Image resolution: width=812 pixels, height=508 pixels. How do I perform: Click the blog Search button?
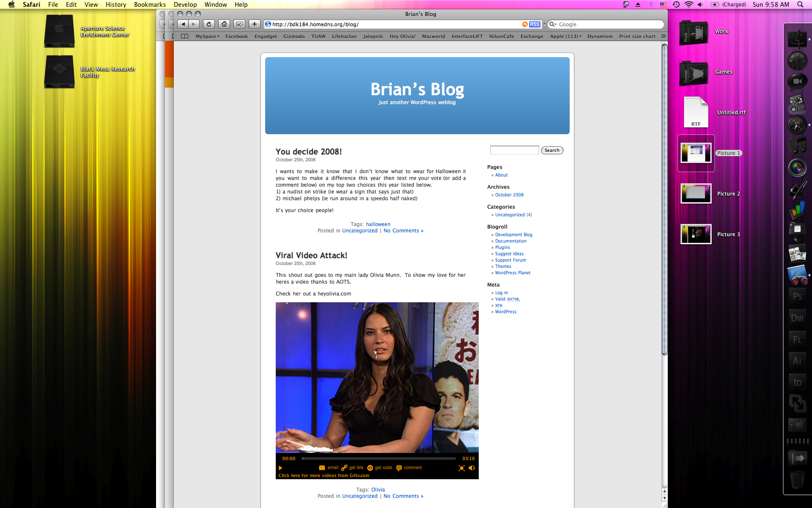pyautogui.click(x=552, y=150)
